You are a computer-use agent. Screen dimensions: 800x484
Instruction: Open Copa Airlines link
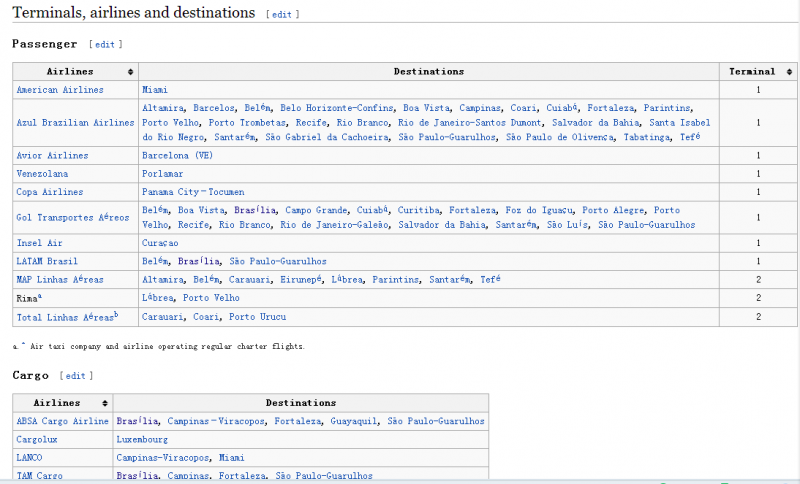click(x=49, y=192)
